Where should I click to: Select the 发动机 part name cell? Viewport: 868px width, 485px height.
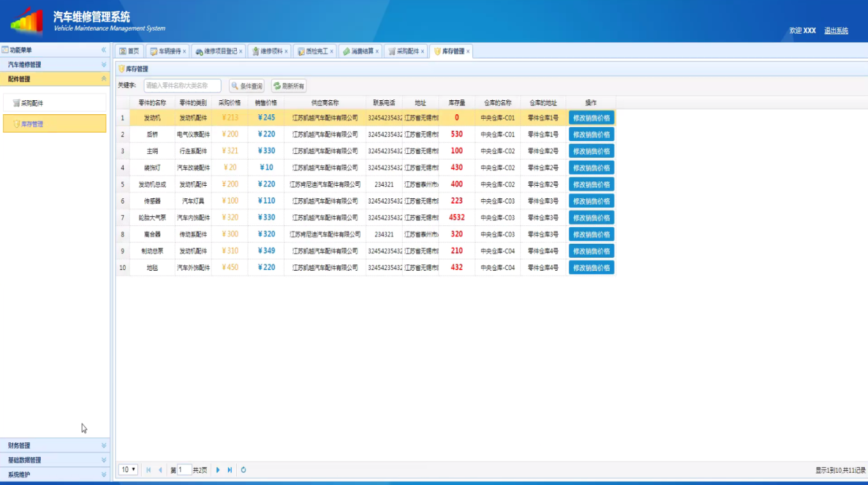coord(153,118)
